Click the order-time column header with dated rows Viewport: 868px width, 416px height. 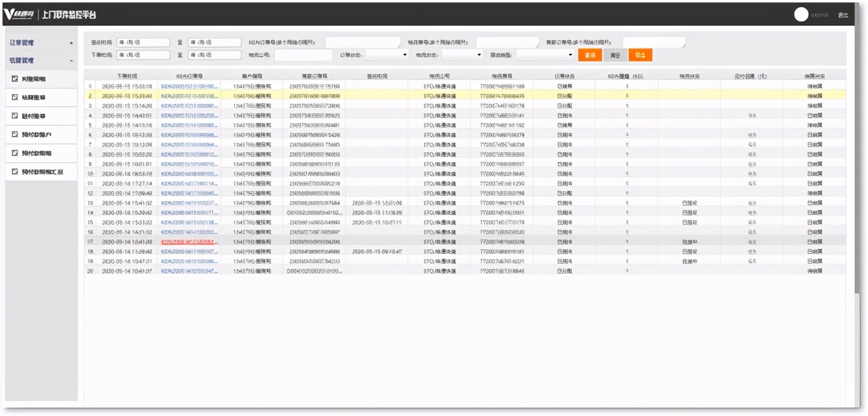point(127,76)
